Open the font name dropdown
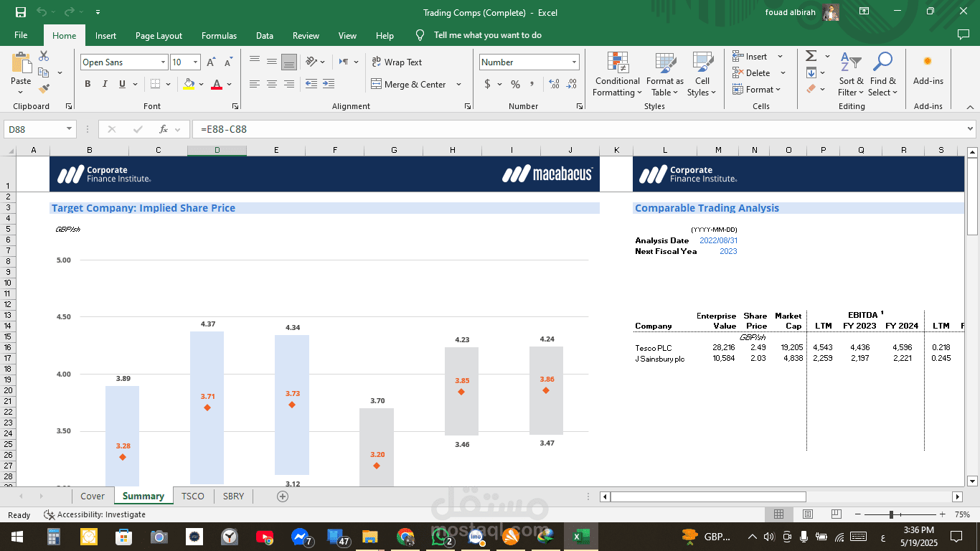The height and width of the screenshot is (551, 980). (163, 62)
